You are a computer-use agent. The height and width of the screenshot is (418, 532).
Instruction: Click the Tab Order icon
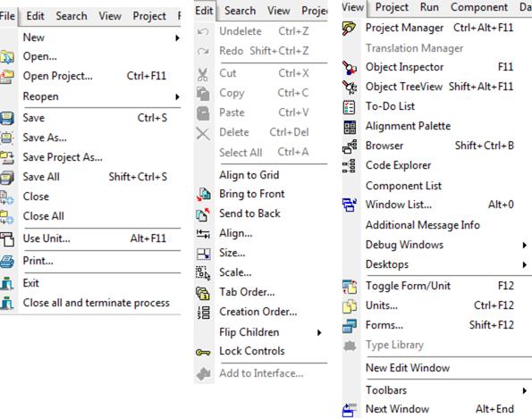click(203, 293)
